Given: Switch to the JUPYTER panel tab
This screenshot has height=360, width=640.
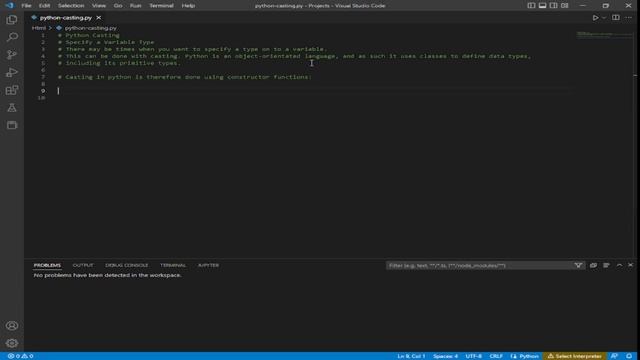Looking at the screenshot, I should [x=208, y=265].
